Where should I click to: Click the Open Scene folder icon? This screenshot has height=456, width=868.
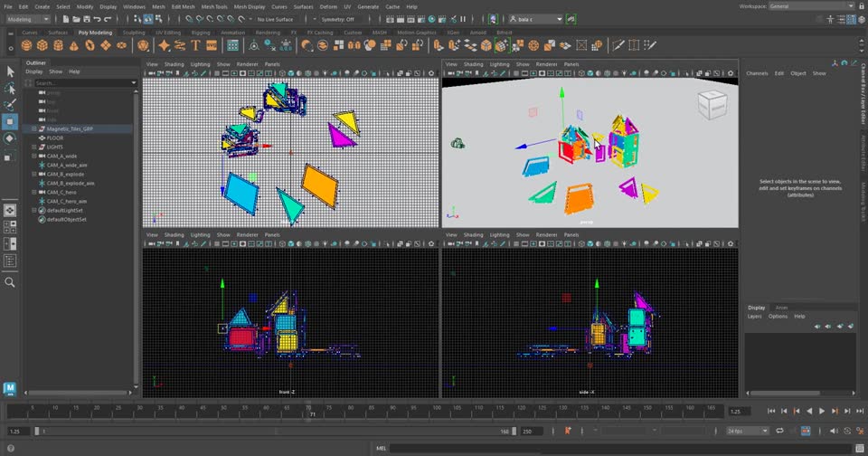(x=76, y=19)
